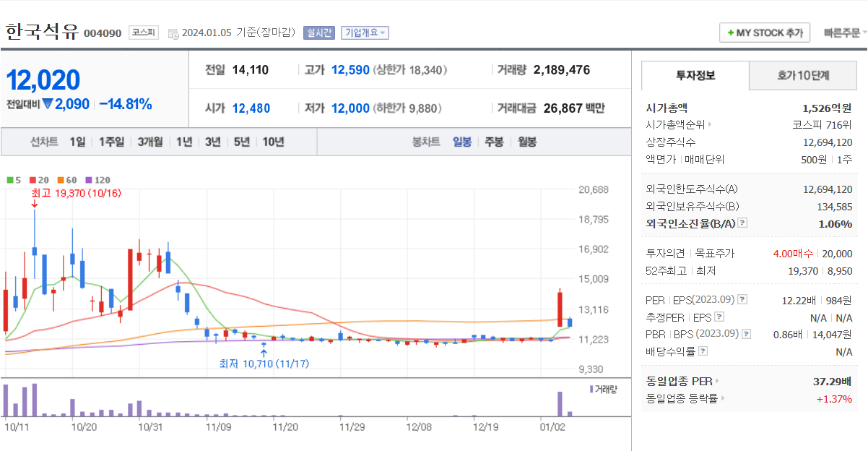Select the 1년 line chart period
Screen dimensions: 868x451
184,142
